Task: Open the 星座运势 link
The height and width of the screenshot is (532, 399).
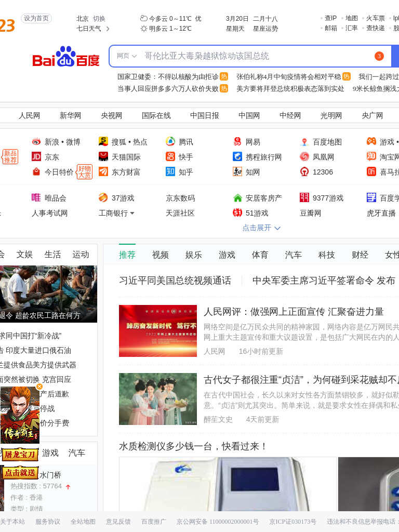Action: (x=265, y=29)
